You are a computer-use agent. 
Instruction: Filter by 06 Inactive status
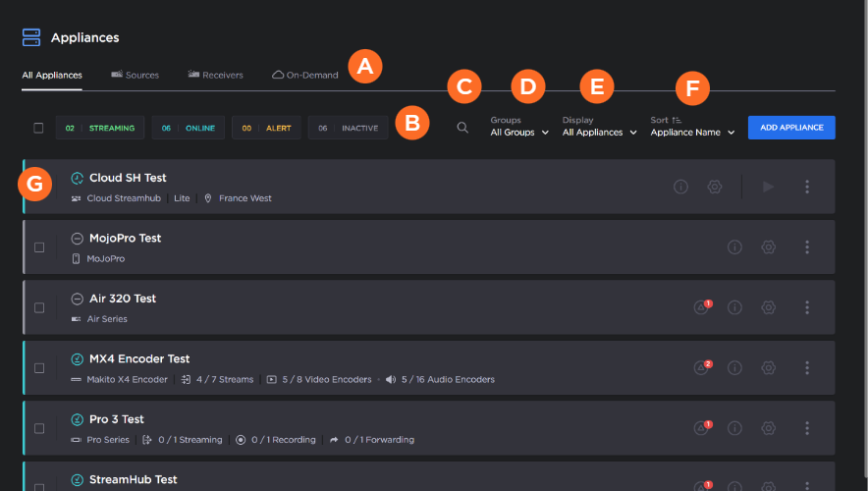pos(349,128)
